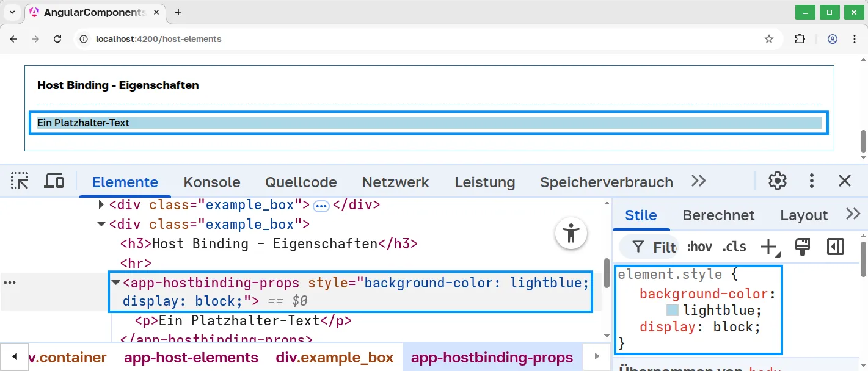The height and width of the screenshot is (371, 868).
Task: Collapse the expanded example_box div
Action: coord(101,225)
